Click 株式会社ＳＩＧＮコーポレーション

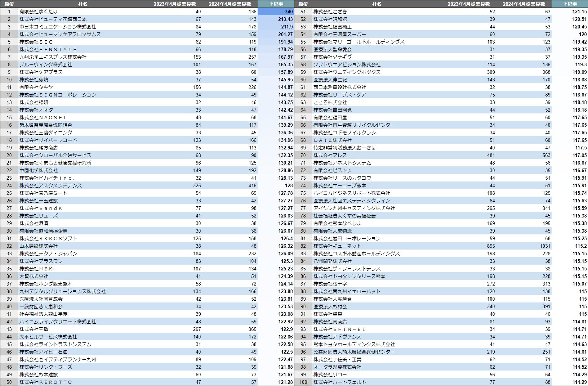(x=58, y=95)
